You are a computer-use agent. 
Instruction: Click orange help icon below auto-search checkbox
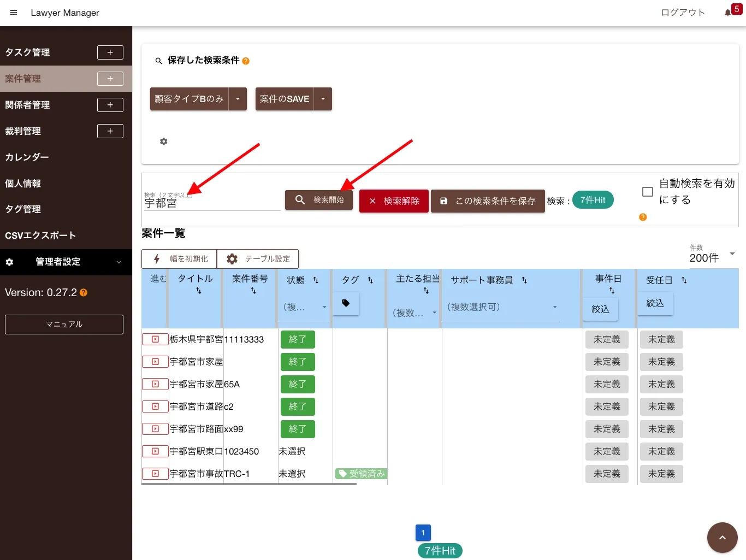(643, 217)
